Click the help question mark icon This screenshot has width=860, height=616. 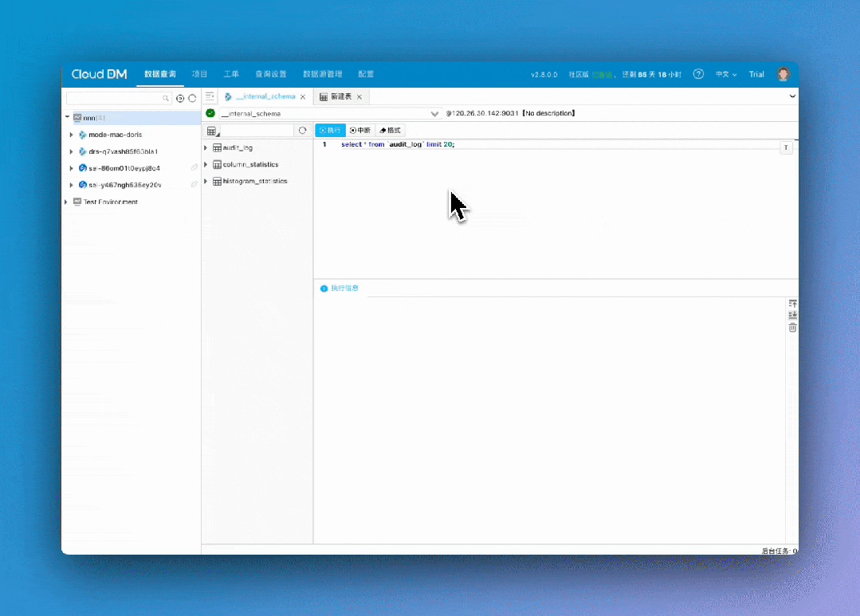[x=698, y=74]
